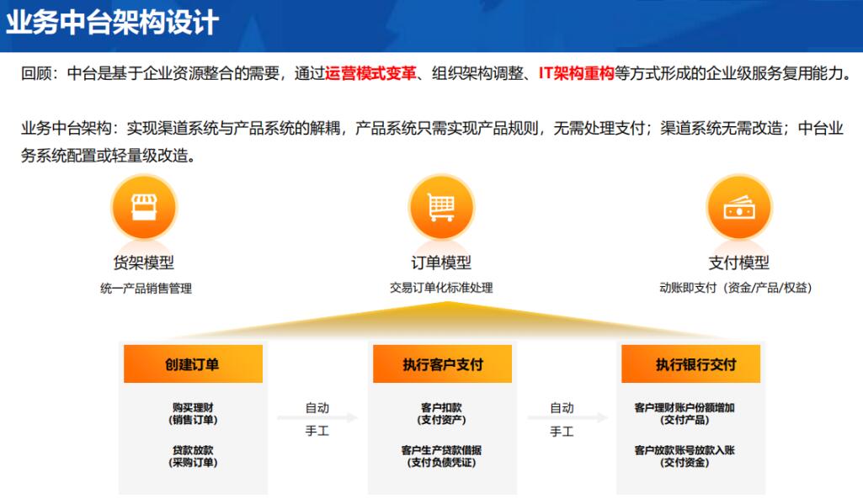This screenshot has height=504, width=863.
Task: Select the slide title 业务中台架构设计
Action: click(x=112, y=23)
